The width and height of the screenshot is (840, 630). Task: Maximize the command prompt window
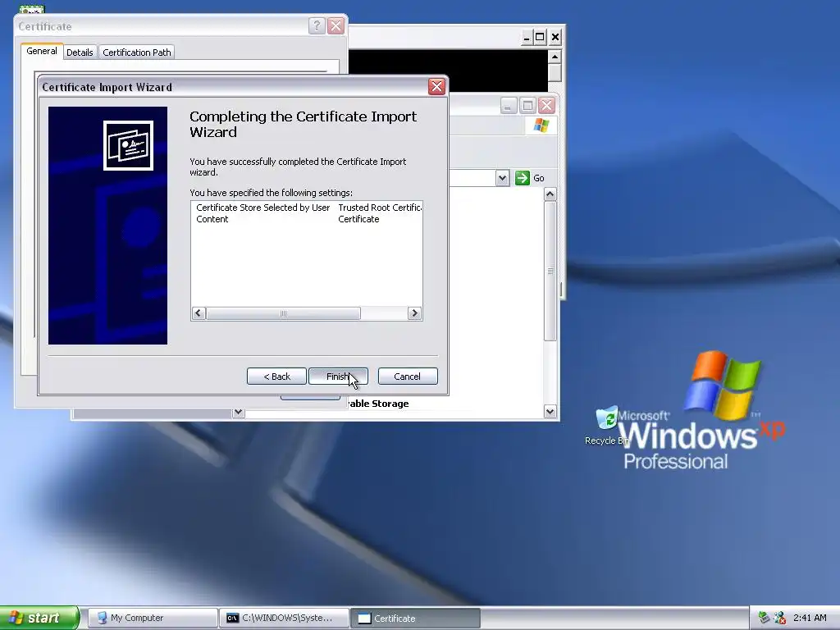click(540, 37)
